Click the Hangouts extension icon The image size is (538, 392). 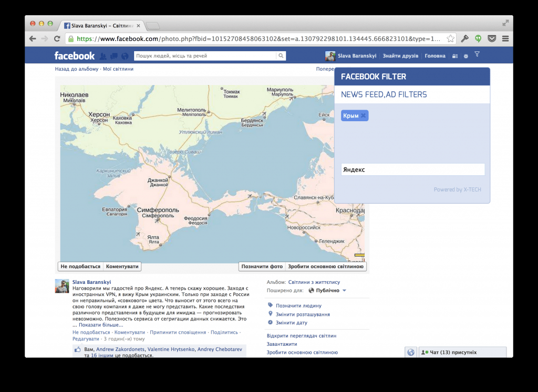click(478, 39)
